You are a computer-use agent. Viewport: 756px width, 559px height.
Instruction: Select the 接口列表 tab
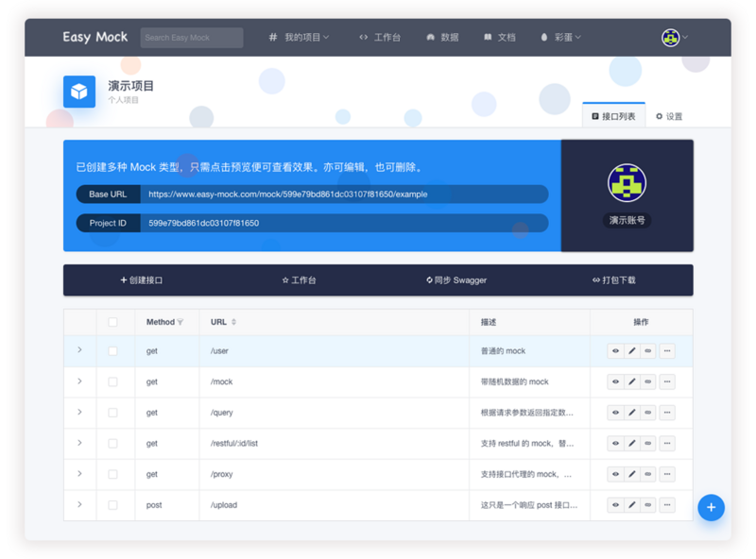coord(615,115)
